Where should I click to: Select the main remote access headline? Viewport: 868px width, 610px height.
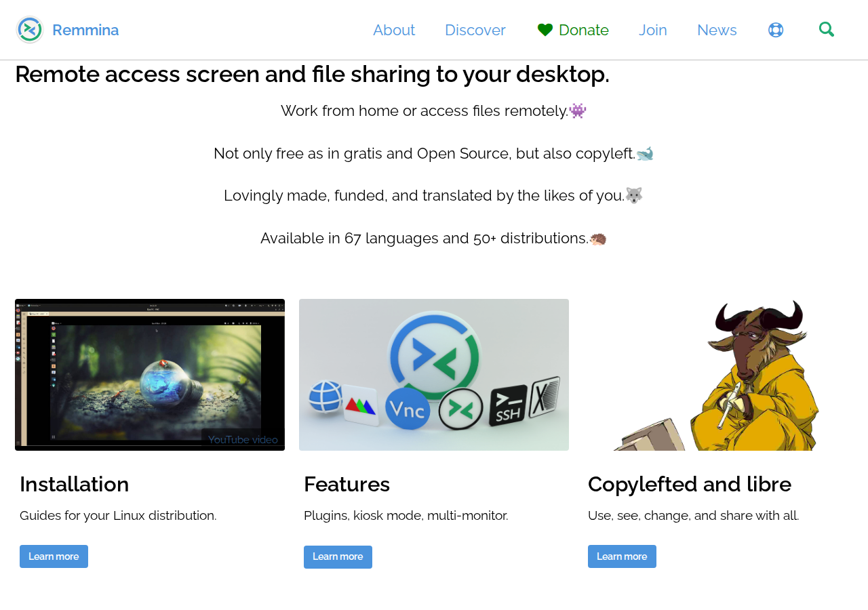coord(312,74)
